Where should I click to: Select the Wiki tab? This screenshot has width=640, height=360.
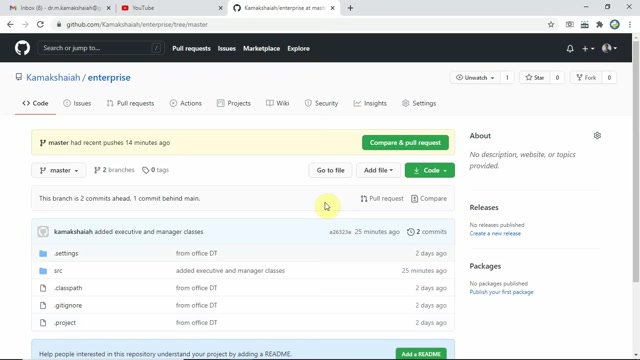tap(278, 103)
